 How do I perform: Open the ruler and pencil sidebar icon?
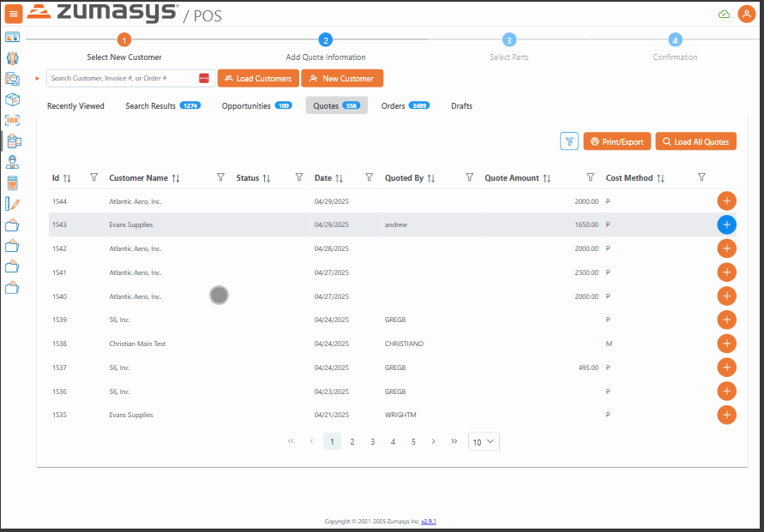tap(12, 204)
